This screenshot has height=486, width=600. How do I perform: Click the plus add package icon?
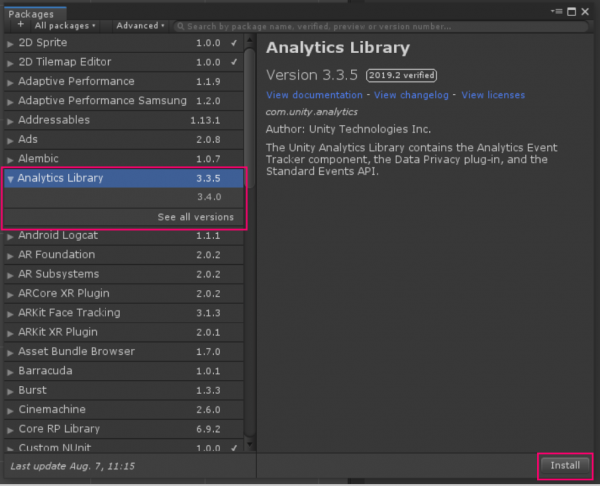[x=21, y=25]
